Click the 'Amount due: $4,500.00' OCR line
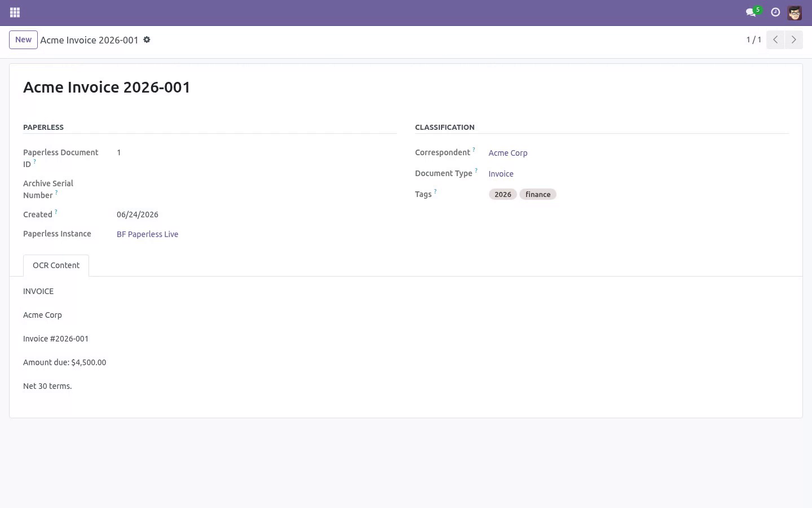Screen dimensions: 812x508 [x=64, y=362]
